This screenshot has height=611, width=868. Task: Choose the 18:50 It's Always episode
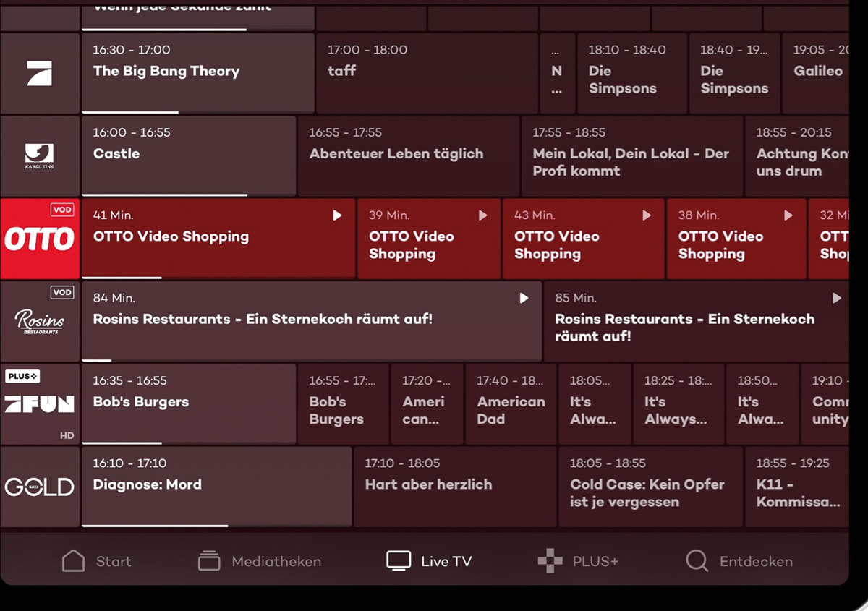pos(762,403)
